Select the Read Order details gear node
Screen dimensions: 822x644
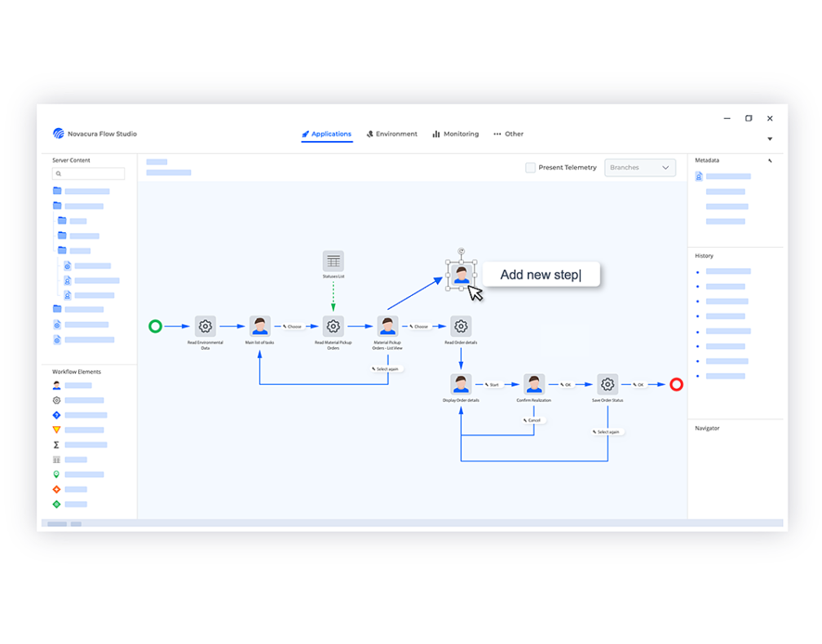461,326
